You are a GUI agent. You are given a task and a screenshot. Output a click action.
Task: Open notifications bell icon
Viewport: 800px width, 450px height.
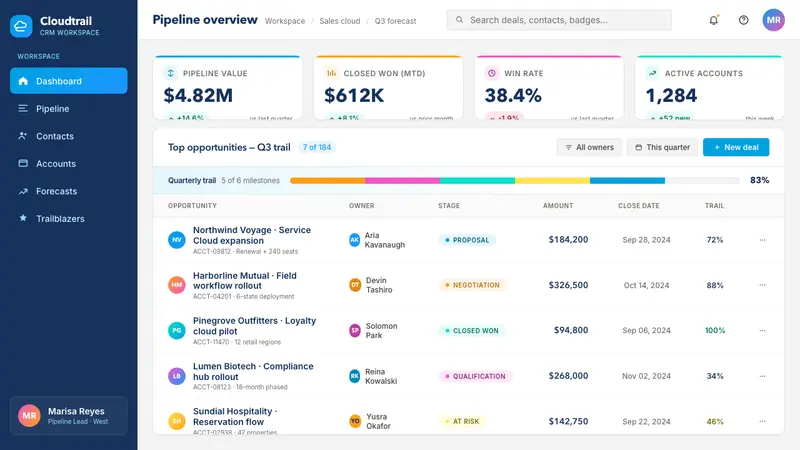(713, 20)
